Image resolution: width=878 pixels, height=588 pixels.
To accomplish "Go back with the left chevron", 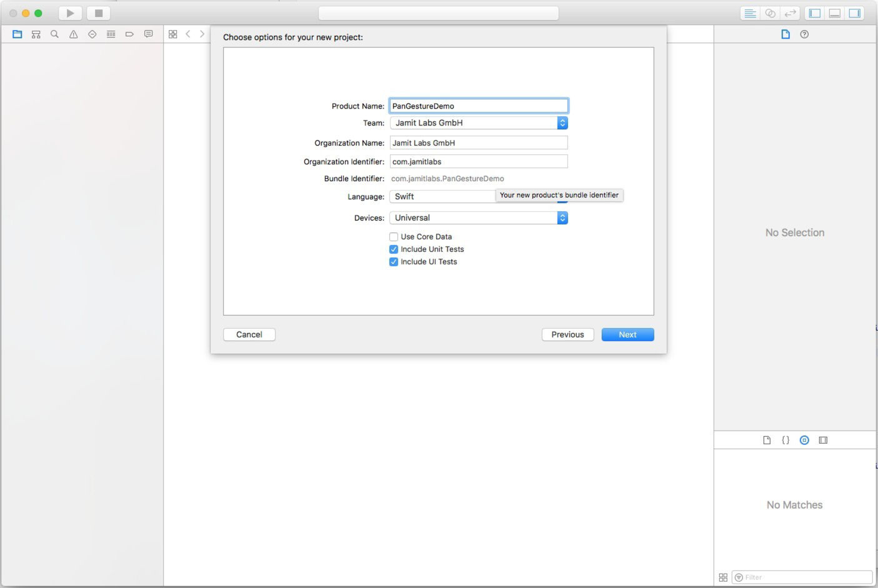I will coord(188,34).
